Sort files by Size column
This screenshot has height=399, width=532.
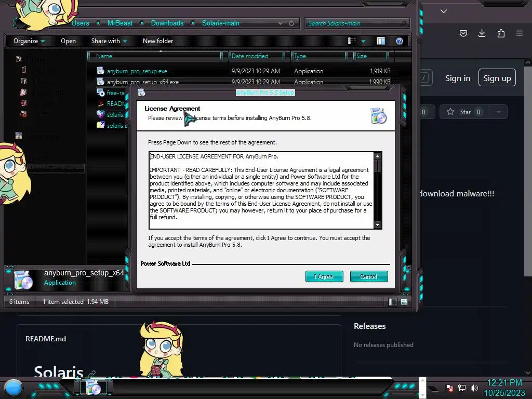pyautogui.click(x=370, y=56)
